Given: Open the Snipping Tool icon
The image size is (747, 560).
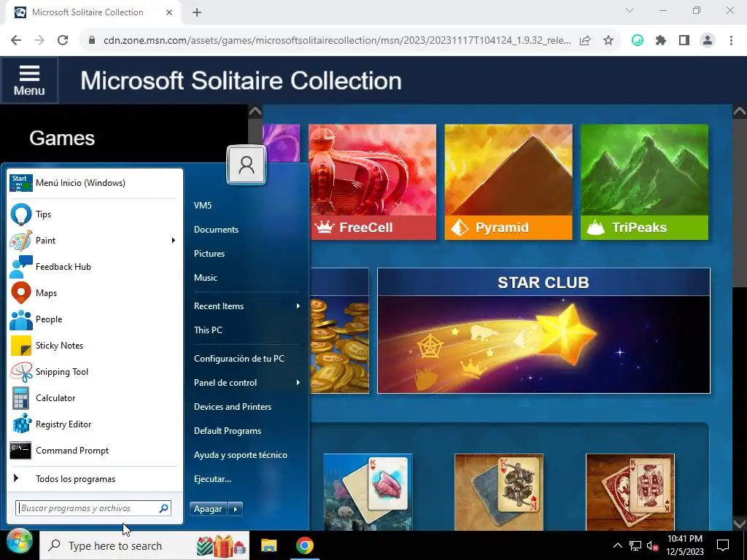Looking at the screenshot, I should coord(21,372).
